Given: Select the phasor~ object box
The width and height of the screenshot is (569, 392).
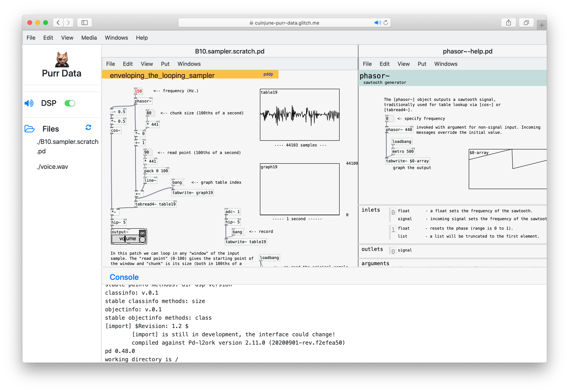Looking at the screenshot, I should coord(143,101).
